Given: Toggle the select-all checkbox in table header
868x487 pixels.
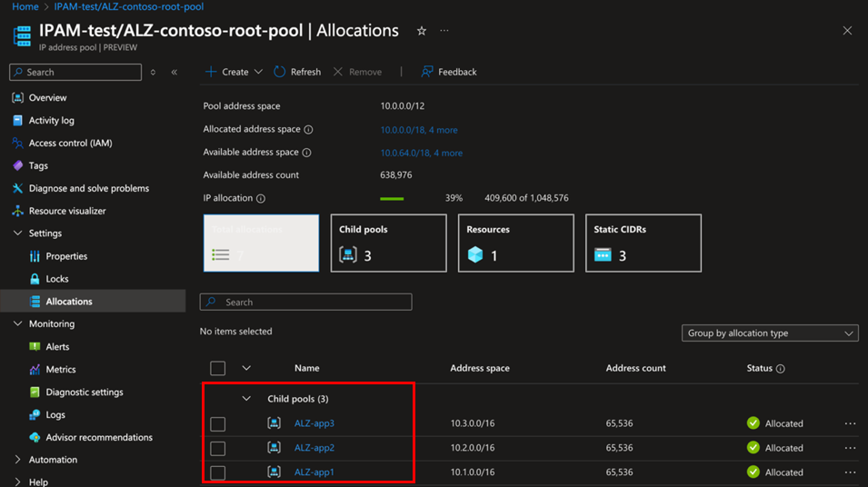Looking at the screenshot, I should 217,368.
